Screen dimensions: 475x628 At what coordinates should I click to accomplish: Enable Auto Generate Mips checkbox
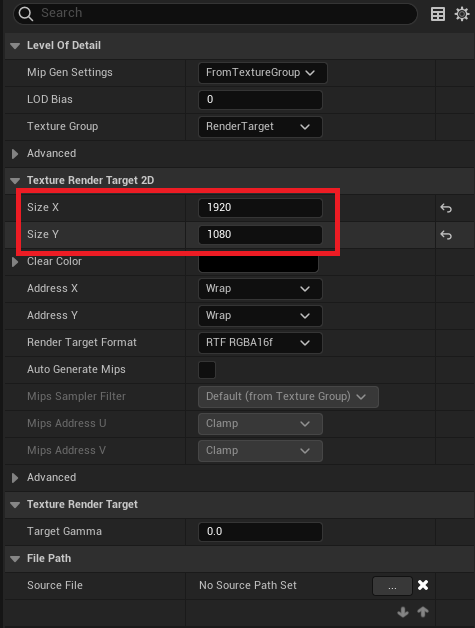207,370
